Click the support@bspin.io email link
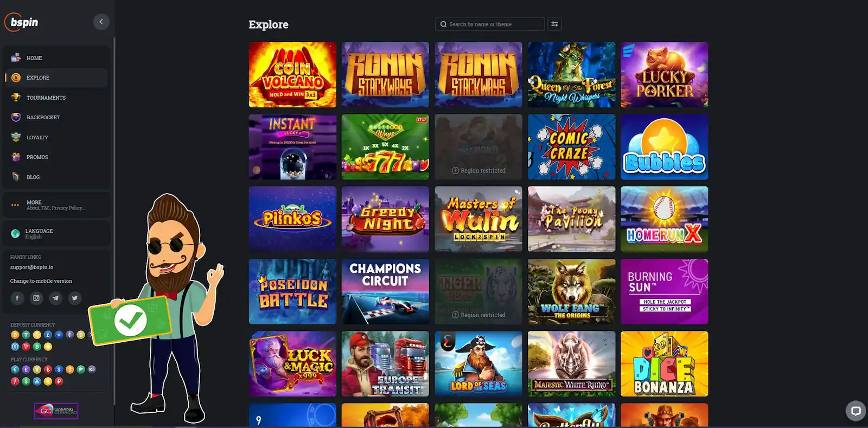 click(x=31, y=267)
